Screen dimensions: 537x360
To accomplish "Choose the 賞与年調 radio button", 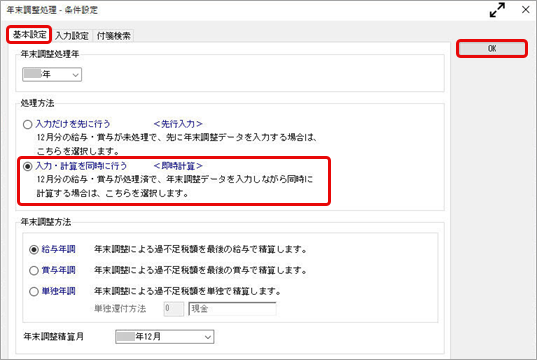I will [x=34, y=271].
